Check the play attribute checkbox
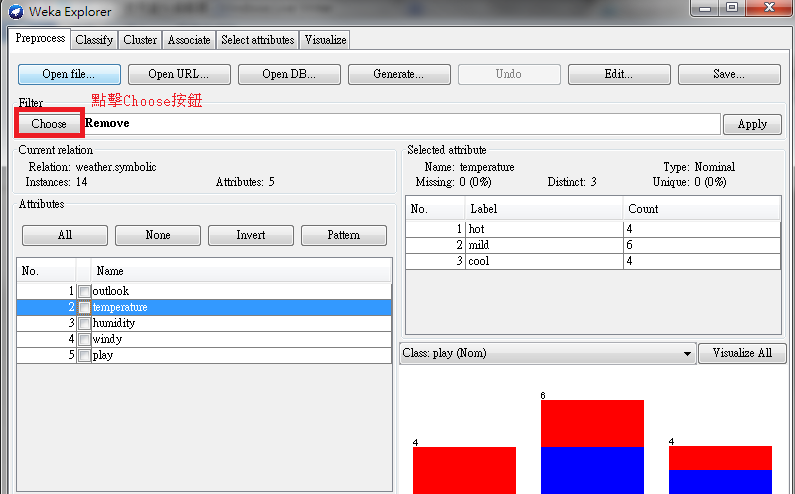This screenshot has height=494, width=795. [x=84, y=356]
